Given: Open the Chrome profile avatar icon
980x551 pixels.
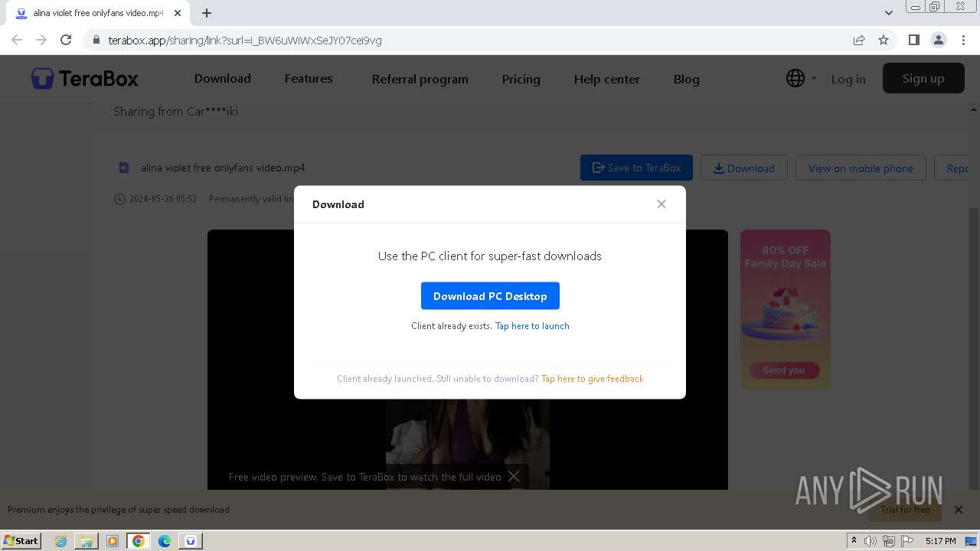Looking at the screenshot, I should 938,40.
